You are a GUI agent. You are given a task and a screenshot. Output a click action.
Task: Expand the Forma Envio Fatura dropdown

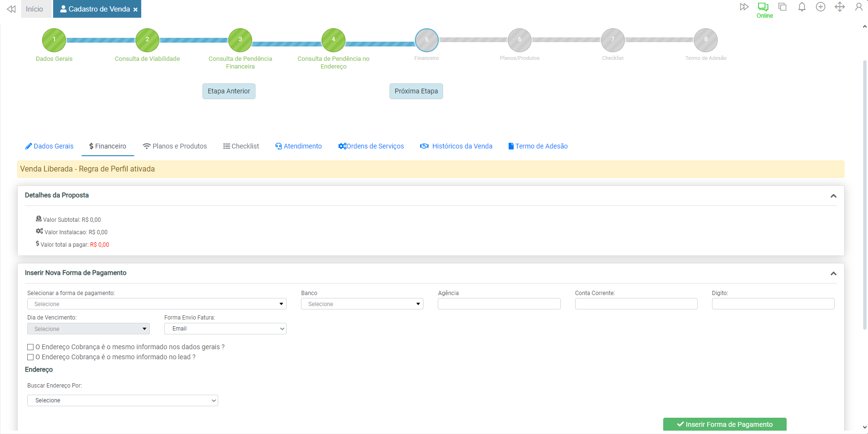point(225,329)
